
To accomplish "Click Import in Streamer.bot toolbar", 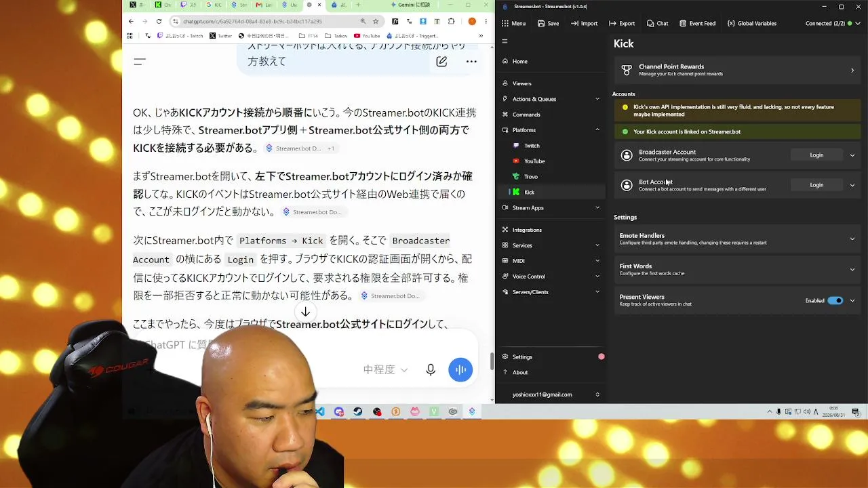I will (x=584, y=23).
